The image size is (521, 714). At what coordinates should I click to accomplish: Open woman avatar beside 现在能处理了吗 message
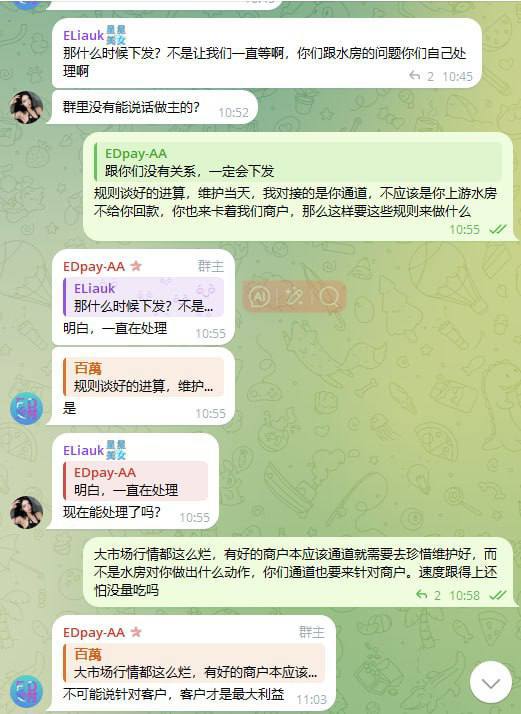pyautogui.click(x=26, y=512)
